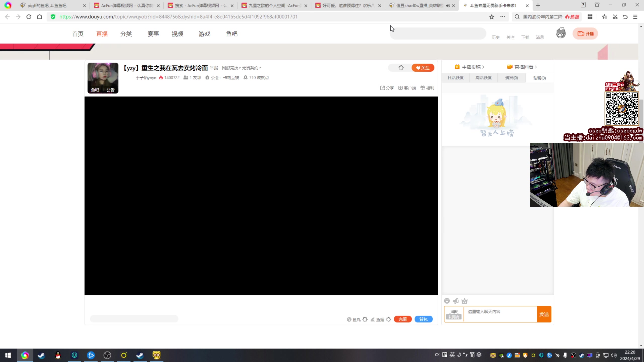Click the emoji face icon in chat
The image size is (644, 362).
point(447,301)
